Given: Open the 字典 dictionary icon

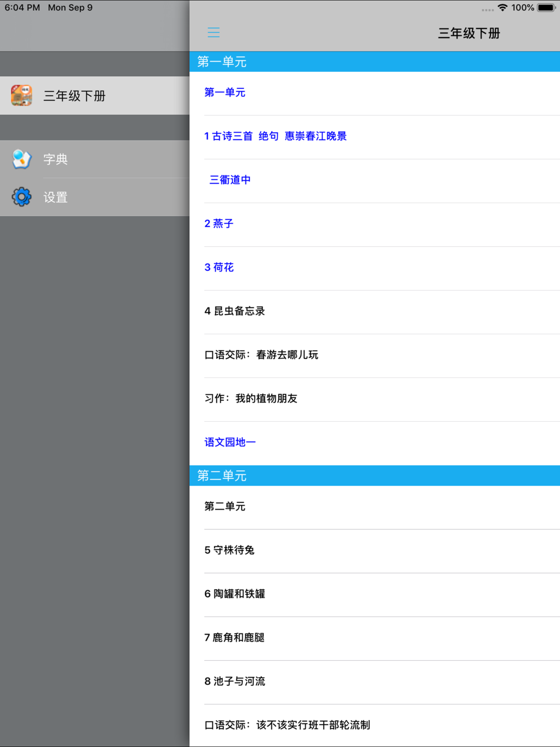Looking at the screenshot, I should pyautogui.click(x=22, y=159).
